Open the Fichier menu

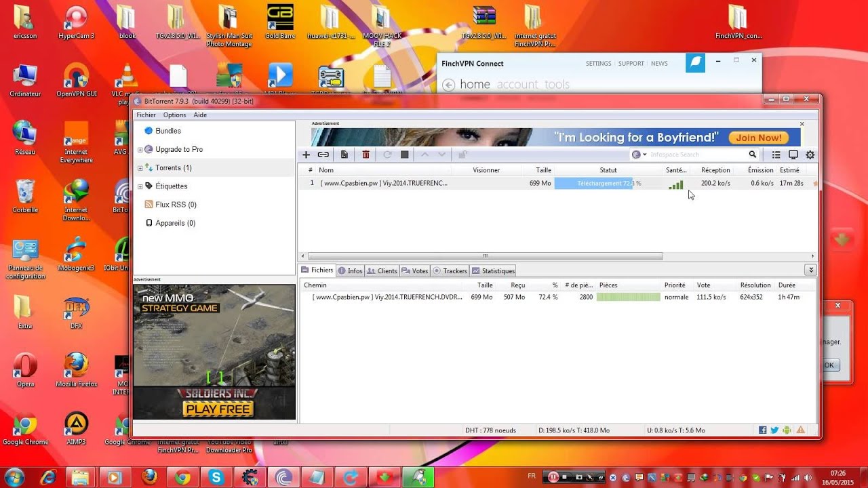(146, 115)
